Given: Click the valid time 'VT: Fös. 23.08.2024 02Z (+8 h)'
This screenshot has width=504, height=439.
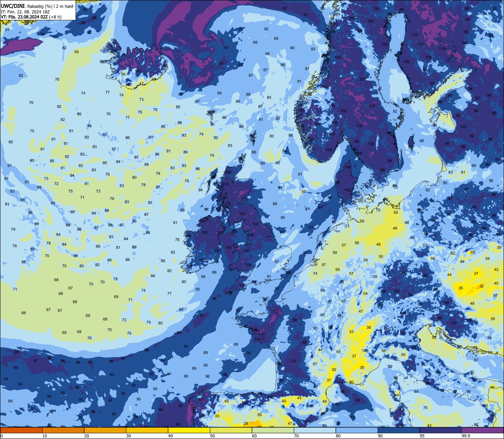Looking at the screenshot, I should [x=31, y=17].
